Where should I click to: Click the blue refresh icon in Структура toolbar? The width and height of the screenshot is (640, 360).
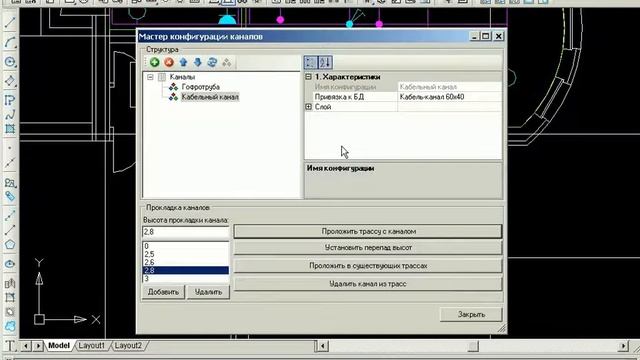212,62
